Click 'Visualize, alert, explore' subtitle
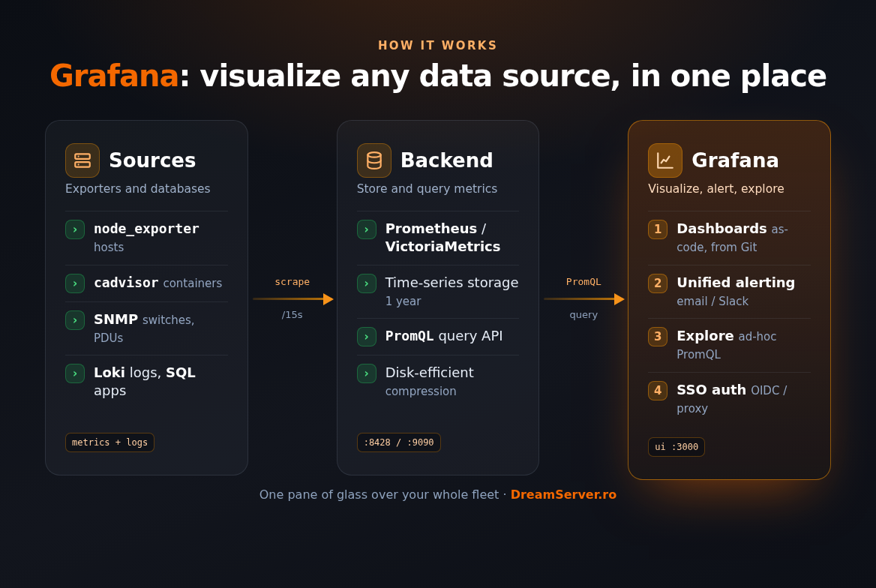876x588 pixels. click(x=715, y=189)
